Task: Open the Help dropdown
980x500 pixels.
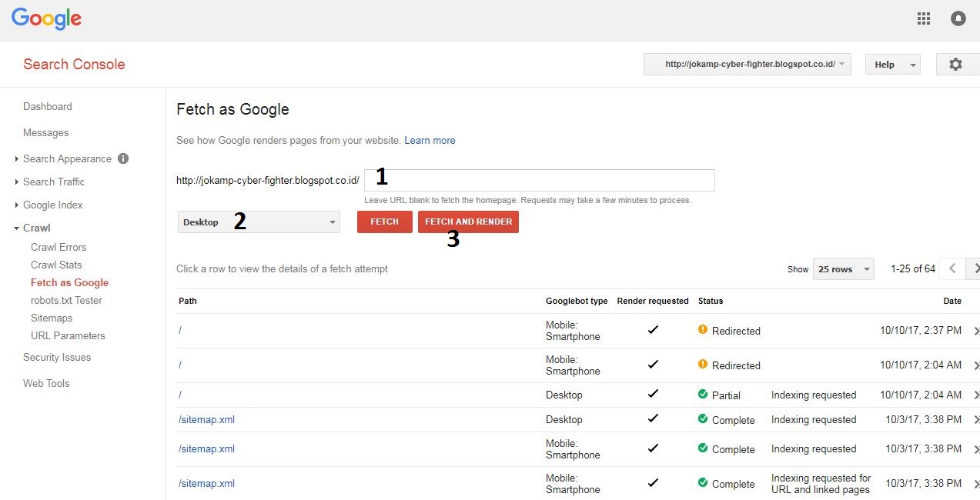Action: [x=892, y=65]
